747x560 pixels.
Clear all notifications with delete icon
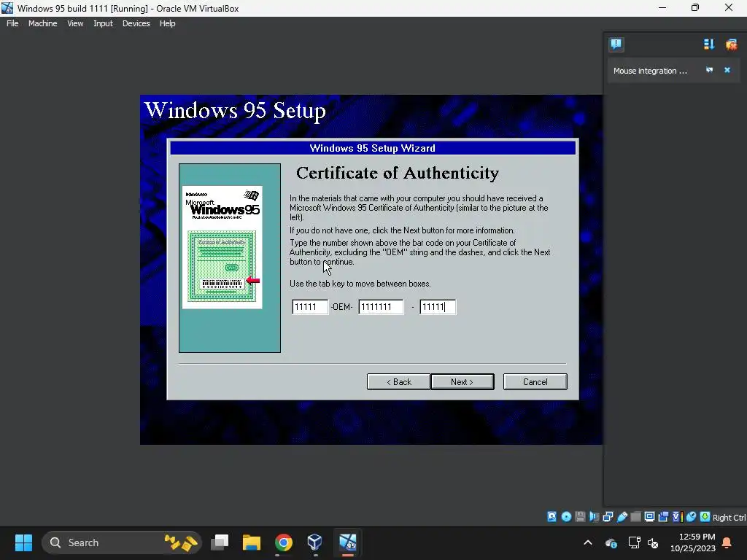tap(731, 44)
